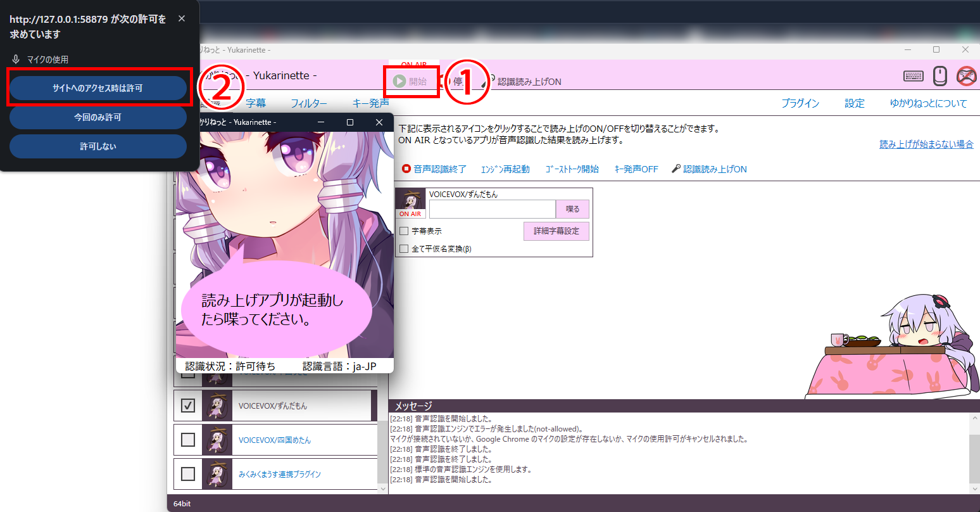
Task: Focus the VOICEVOX/ずんだもん text input
Action: point(493,209)
